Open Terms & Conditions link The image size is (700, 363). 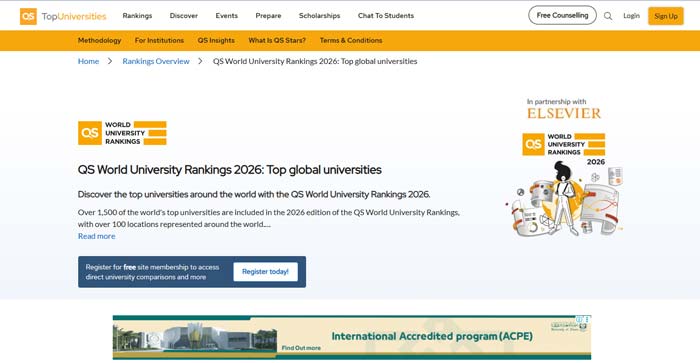[x=351, y=40]
